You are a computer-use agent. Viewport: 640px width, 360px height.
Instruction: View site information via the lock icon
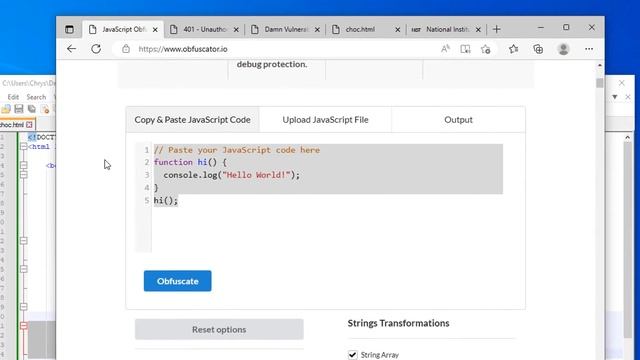pos(126,49)
